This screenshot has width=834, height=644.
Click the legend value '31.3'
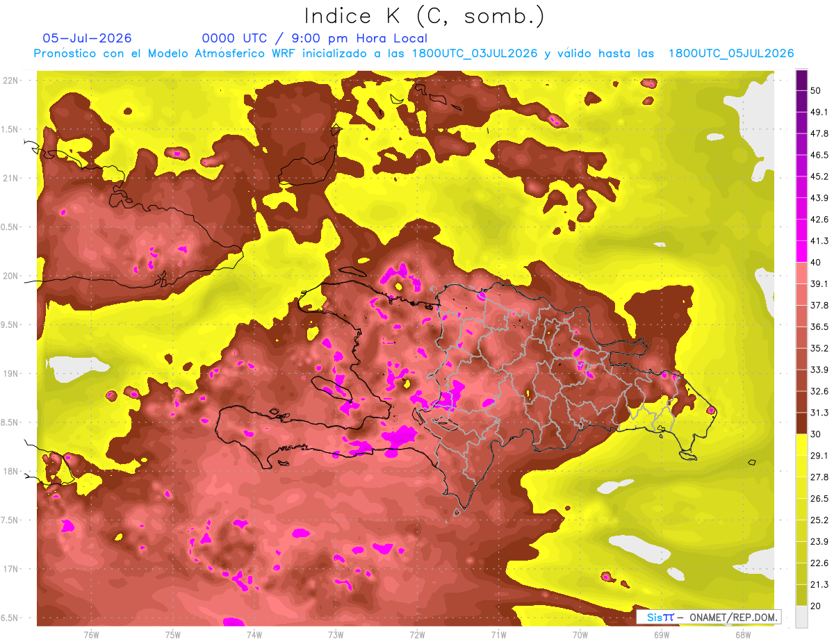(x=819, y=413)
